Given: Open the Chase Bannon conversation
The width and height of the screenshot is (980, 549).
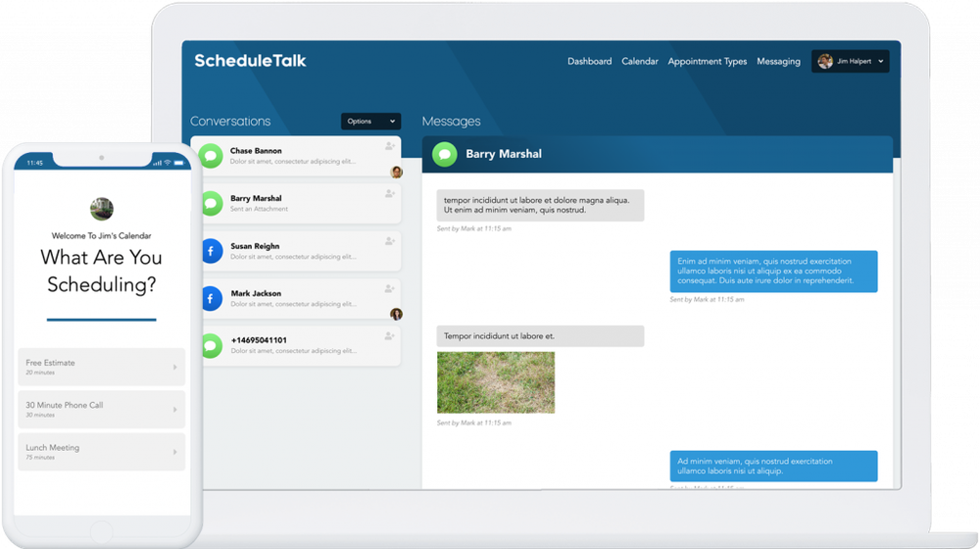Looking at the screenshot, I should tap(296, 156).
